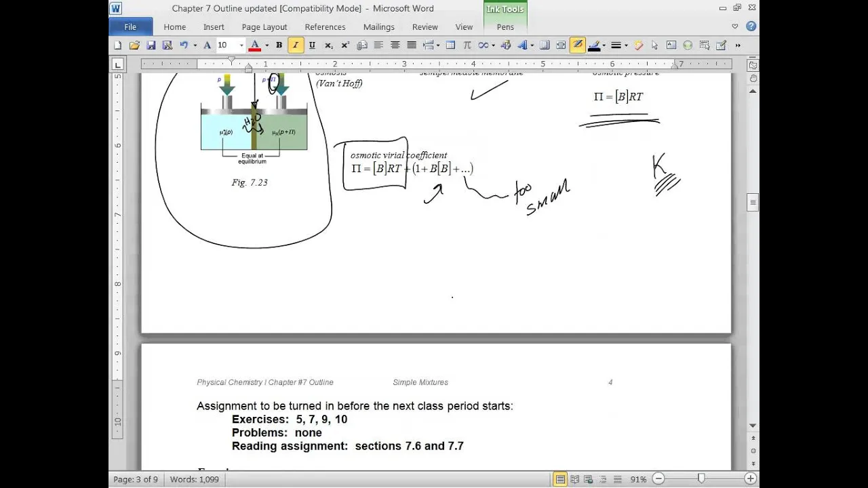Toggle Italic formatting off
The image size is (868, 488).
click(296, 45)
